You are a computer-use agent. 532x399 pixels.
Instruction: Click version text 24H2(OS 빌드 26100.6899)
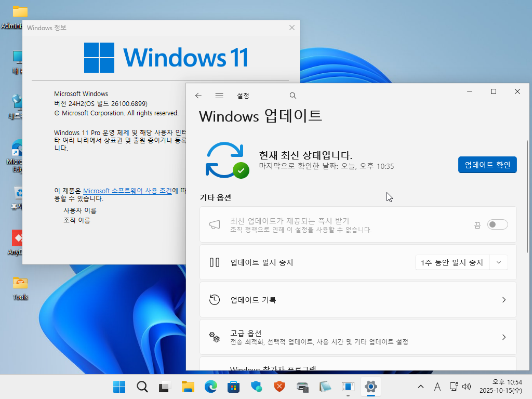tap(108, 103)
